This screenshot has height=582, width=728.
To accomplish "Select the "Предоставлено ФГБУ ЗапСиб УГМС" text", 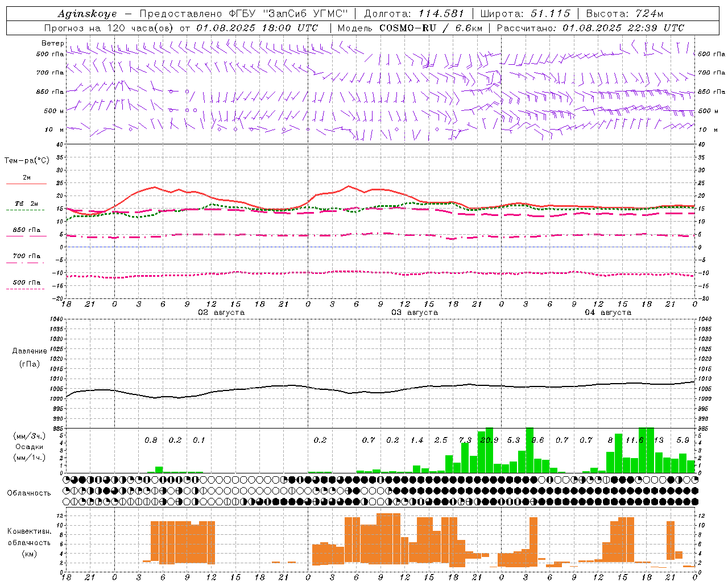I will [x=243, y=14].
